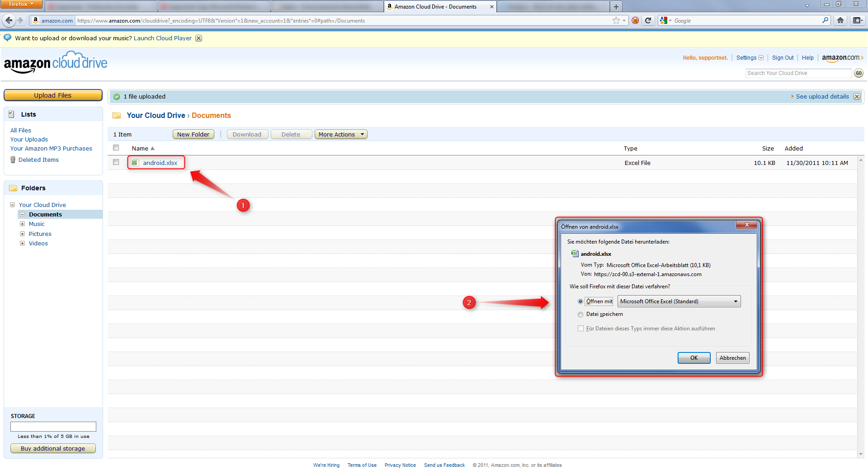Open the Launch Cloud Player link
Viewport: 868px width, 470px height.
coord(162,38)
